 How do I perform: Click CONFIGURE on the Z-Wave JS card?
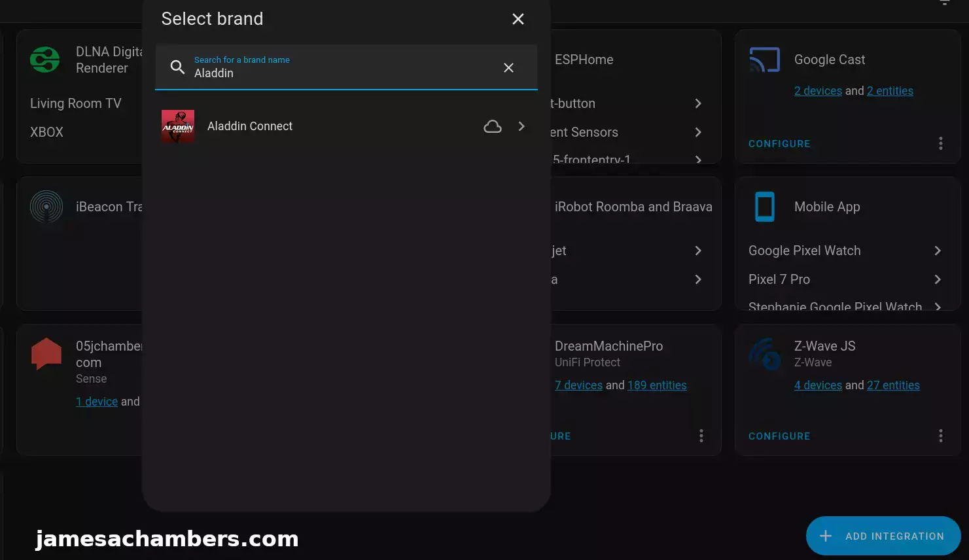tap(779, 436)
